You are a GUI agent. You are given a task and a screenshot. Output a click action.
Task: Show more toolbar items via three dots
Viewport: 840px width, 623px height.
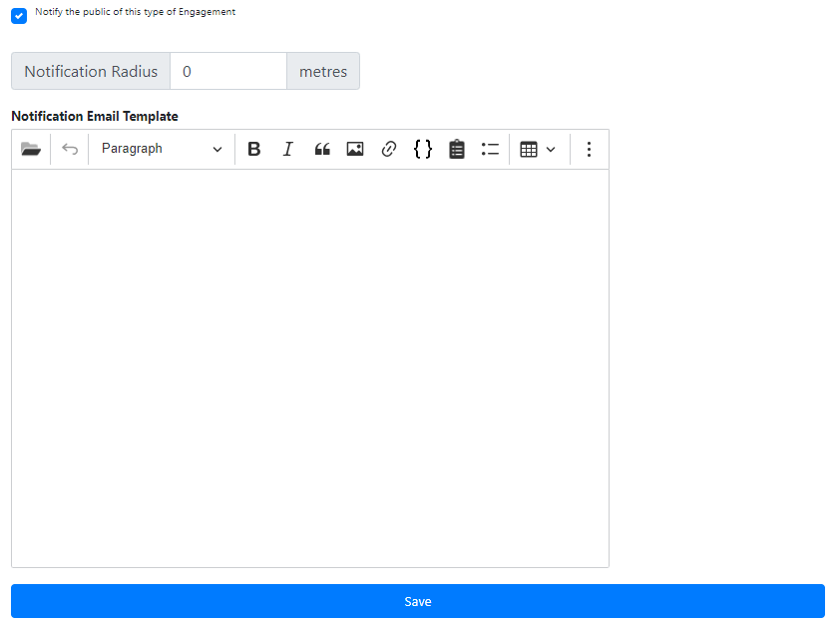click(x=589, y=149)
